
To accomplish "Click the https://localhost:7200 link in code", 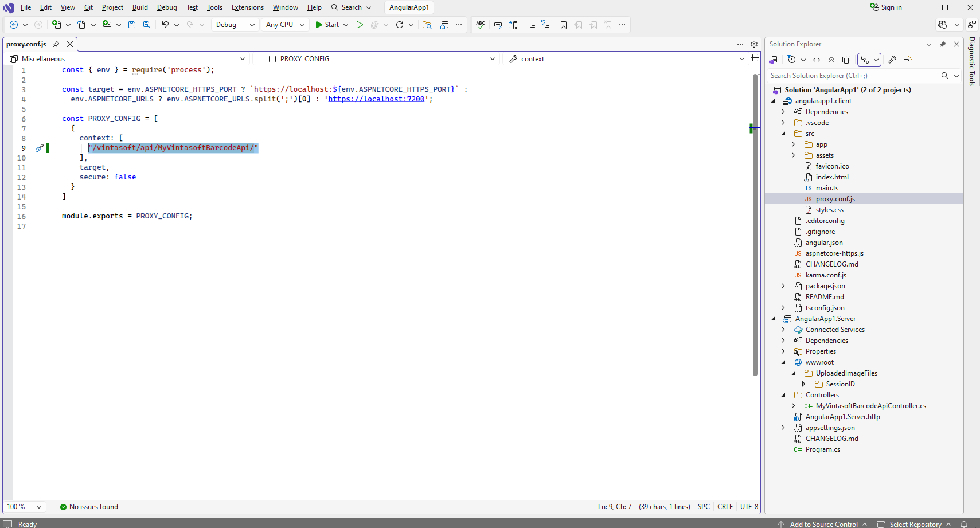I will [x=376, y=99].
